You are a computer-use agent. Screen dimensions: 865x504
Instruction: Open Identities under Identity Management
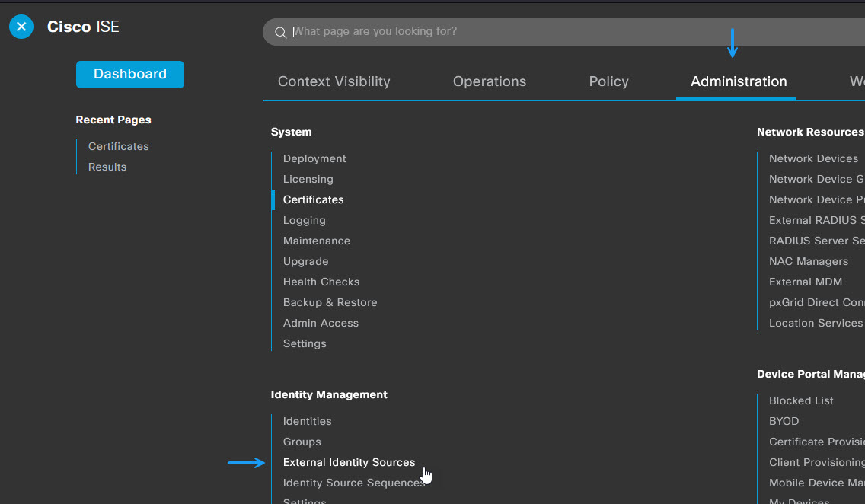coord(308,421)
